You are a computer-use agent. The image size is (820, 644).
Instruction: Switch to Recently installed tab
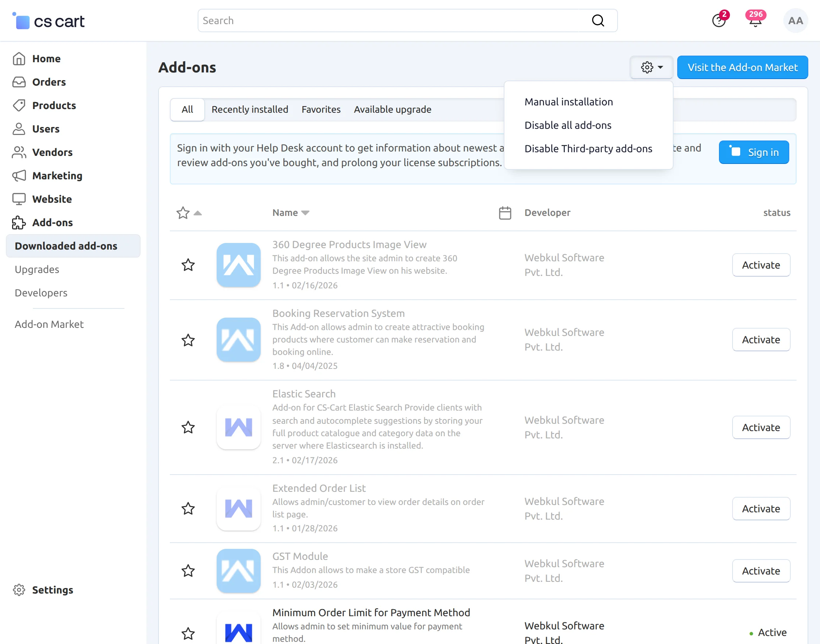(250, 109)
